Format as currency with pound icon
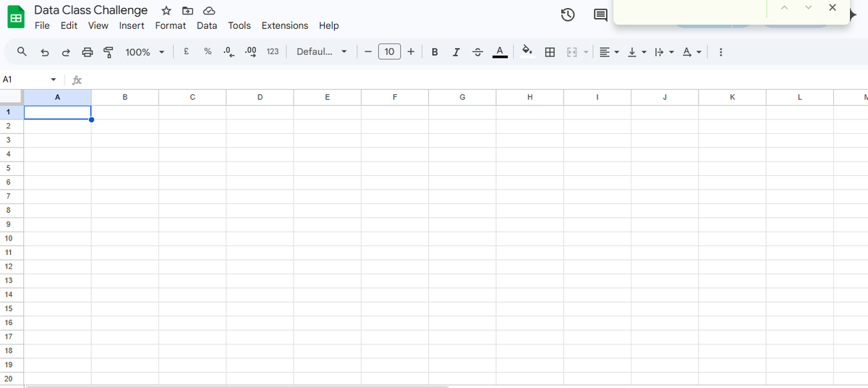868x388 pixels. 187,51
